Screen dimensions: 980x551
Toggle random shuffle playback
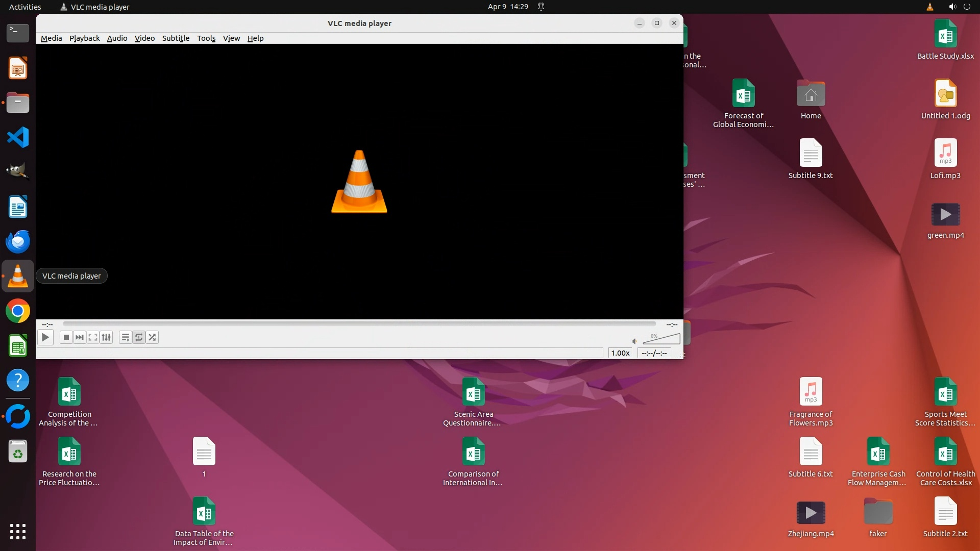(x=152, y=337)
